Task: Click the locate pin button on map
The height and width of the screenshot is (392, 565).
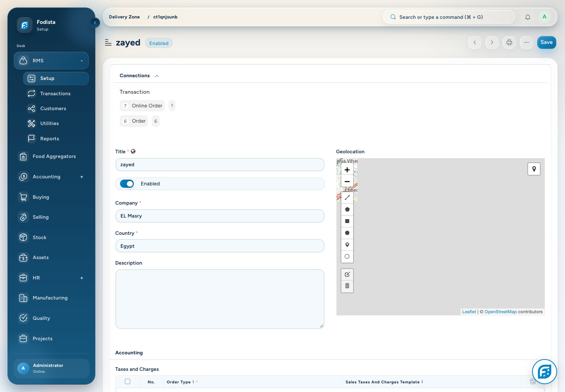Action: (x=534, y=169)
